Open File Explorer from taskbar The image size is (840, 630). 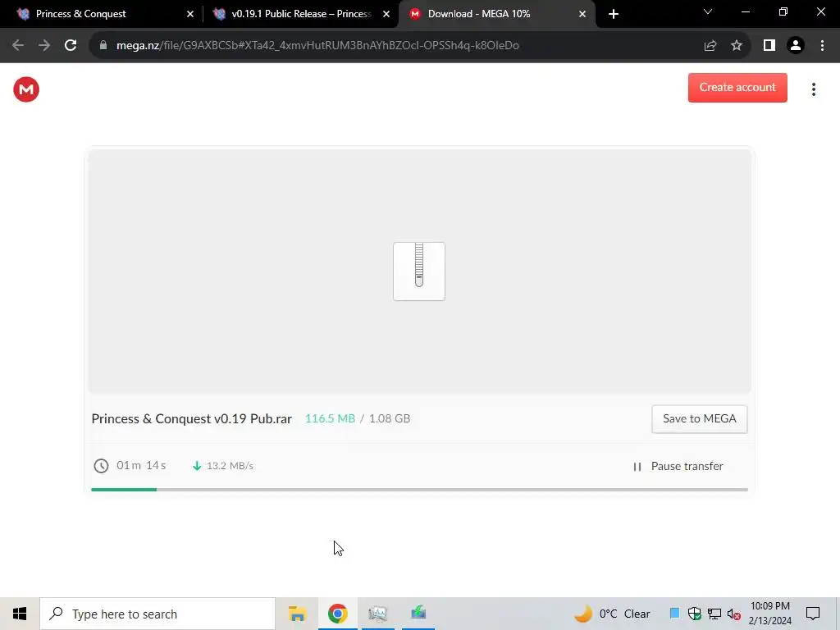click(297, 614)
